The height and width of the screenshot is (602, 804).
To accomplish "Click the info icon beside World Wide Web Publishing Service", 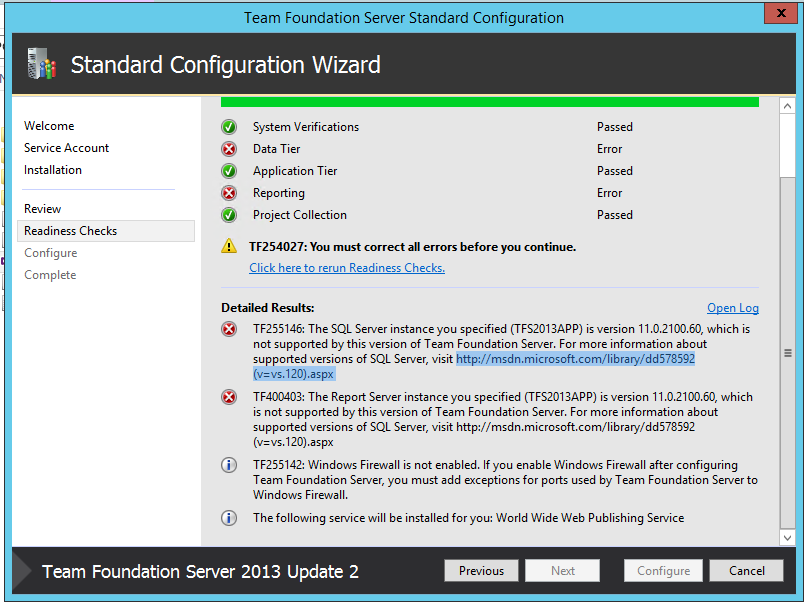I will pos(229,518).
